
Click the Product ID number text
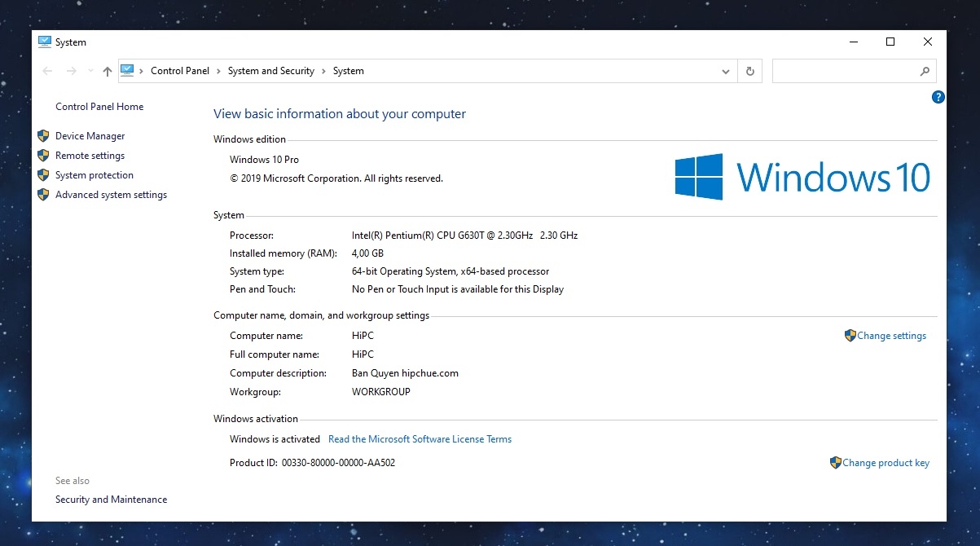click(x=338, y=463)
